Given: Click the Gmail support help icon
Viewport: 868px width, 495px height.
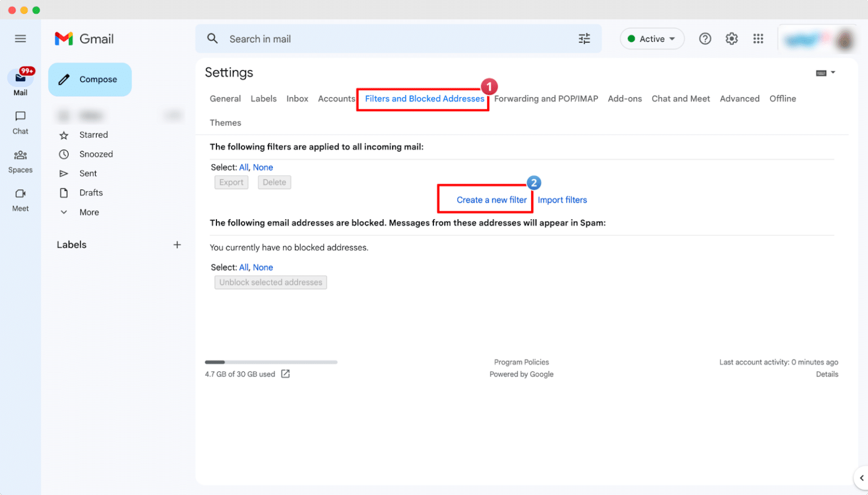Looking at the screenshot, I should (x=705, y=38).
